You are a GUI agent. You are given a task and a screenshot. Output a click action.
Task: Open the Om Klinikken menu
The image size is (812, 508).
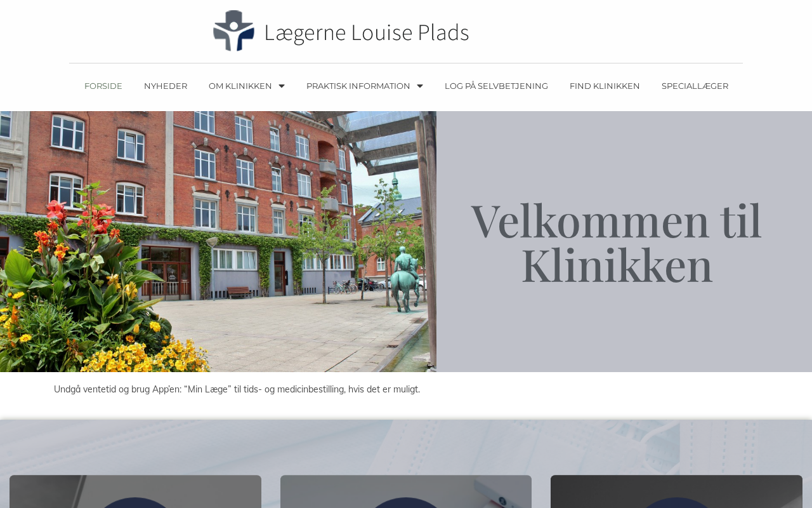(240, 86)
